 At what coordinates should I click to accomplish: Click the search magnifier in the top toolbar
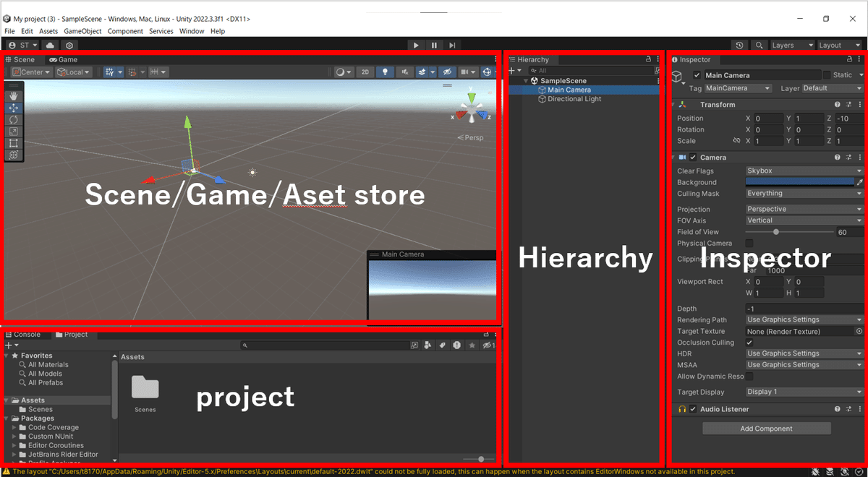[x=758, y=45]
